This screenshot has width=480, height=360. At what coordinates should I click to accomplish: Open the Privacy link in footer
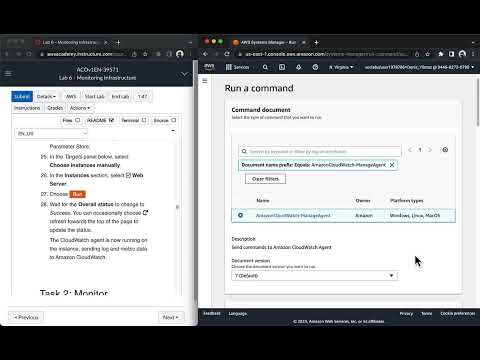point(406,313)
